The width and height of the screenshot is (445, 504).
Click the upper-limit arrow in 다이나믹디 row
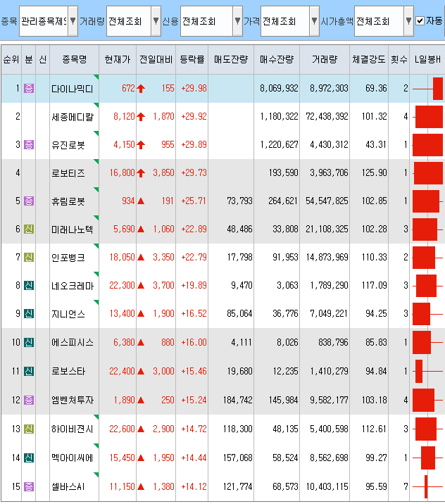pos(141,89)
